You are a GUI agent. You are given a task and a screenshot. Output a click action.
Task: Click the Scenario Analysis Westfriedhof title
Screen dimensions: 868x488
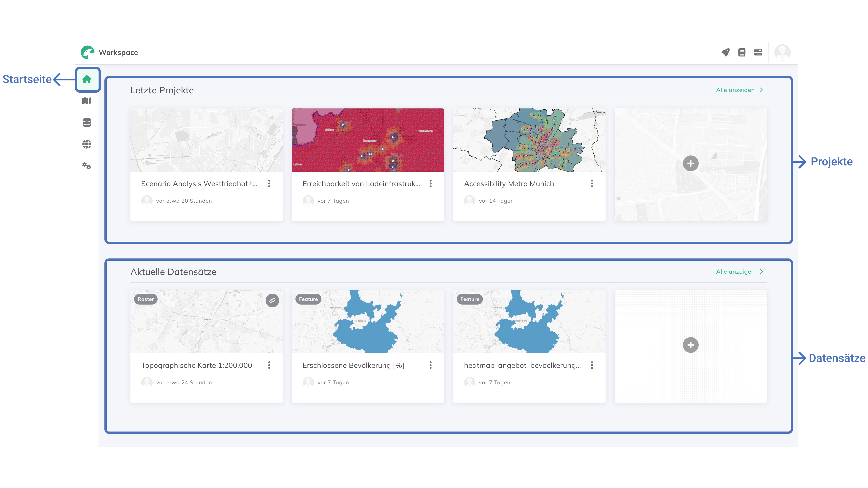(199, 183)
